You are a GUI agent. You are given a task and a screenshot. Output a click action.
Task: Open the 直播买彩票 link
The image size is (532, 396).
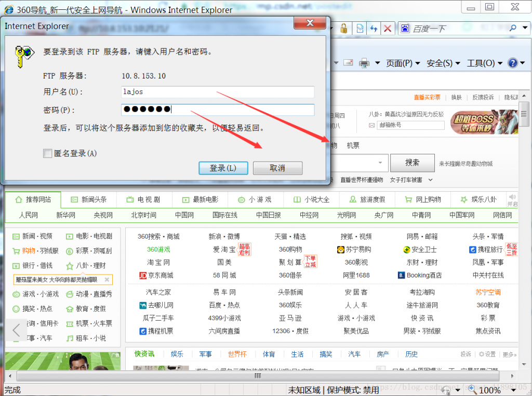pos(427,97)
